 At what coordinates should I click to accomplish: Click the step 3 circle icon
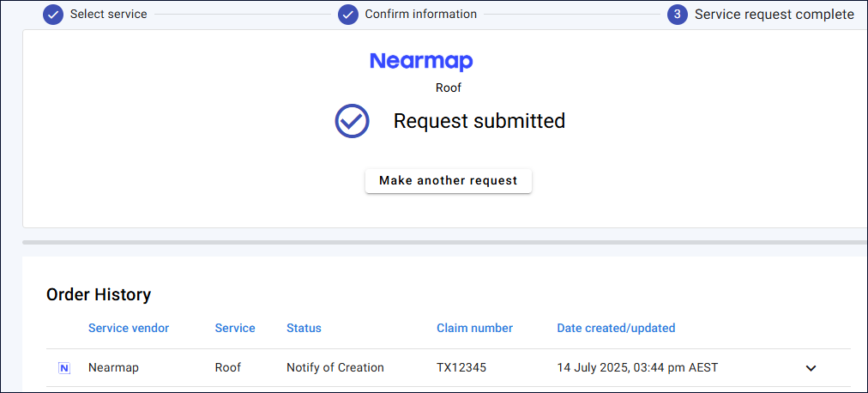pos(678,15)
